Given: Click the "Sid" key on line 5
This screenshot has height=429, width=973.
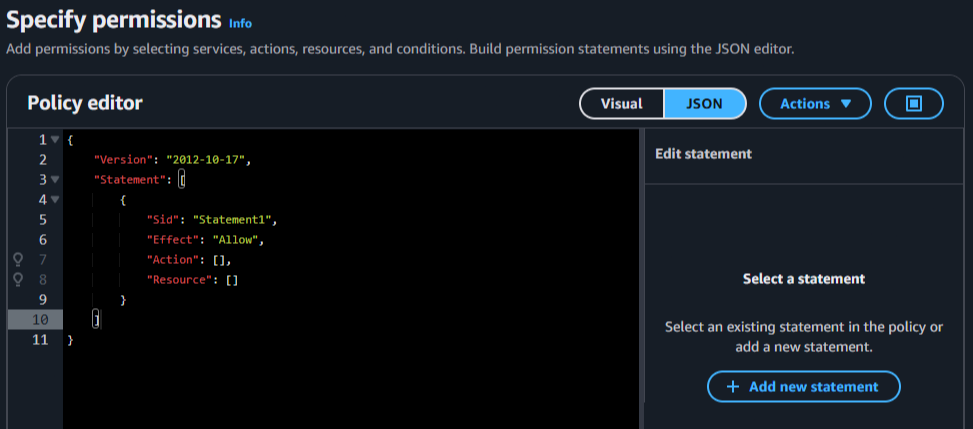Looking at the screenshot, I should 163,220.
